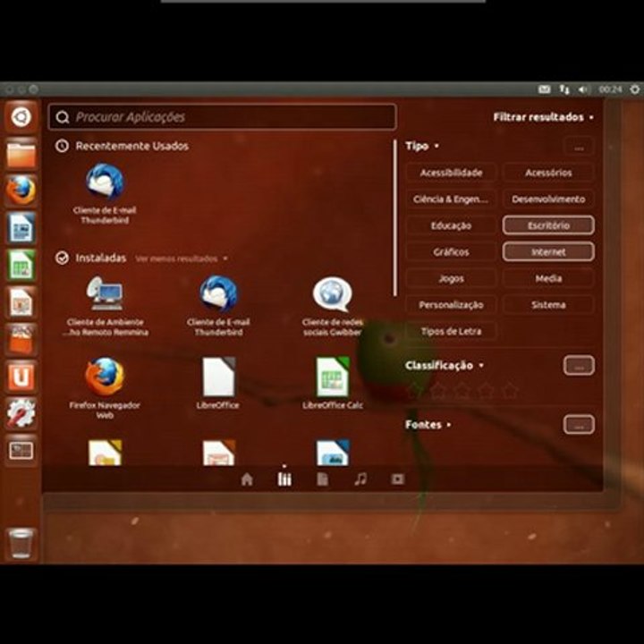Screen dimensions: 644x644
Task: Click Ver menos resultados link
Action: (x=181, y=258)
